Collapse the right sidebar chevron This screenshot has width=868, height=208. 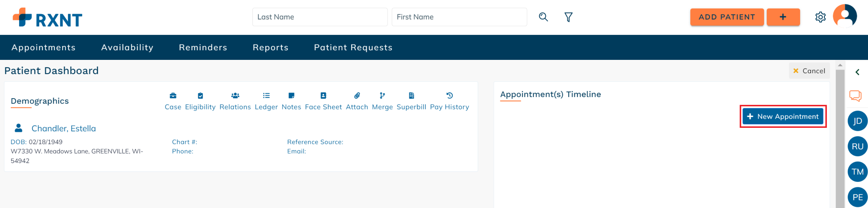coord(857,72)
